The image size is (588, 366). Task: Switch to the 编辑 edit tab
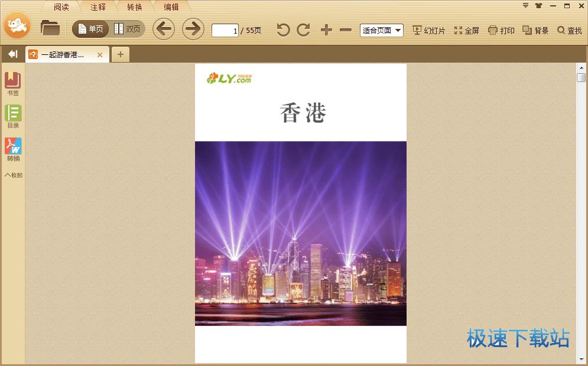171,6
